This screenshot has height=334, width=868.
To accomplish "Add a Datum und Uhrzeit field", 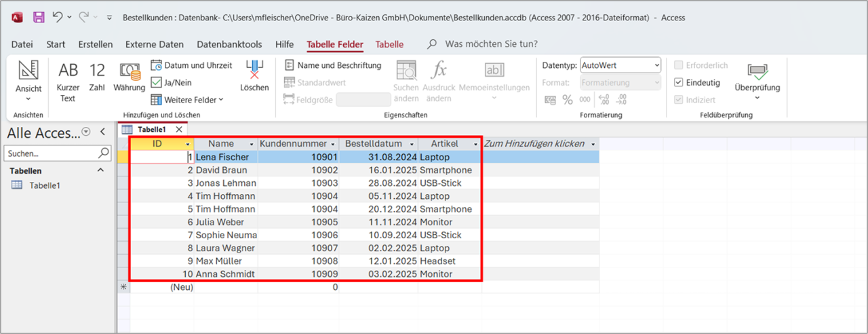I will tap(191, 66).
